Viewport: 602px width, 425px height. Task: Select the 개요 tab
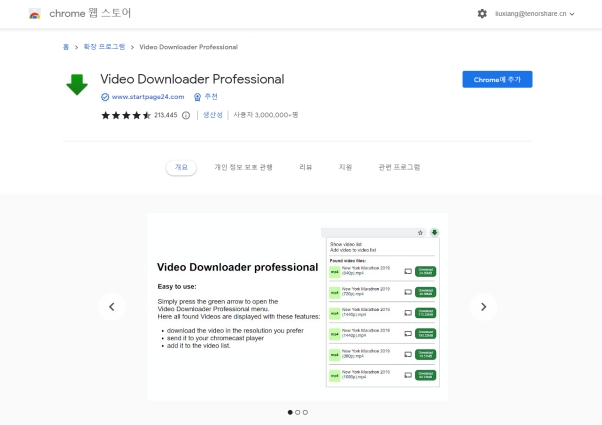coord(181,167)
